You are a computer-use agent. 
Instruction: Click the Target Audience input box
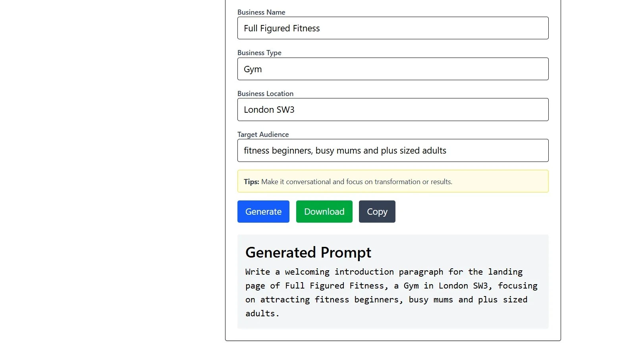click(x=393, y=150)
